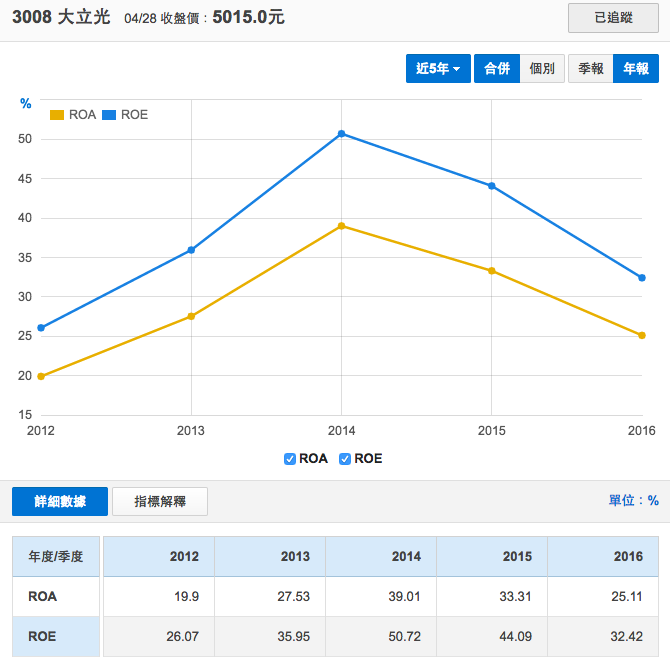The image size is (670, 668).
Task: Click the ROA data point for 2013
Action: [191, 316]
